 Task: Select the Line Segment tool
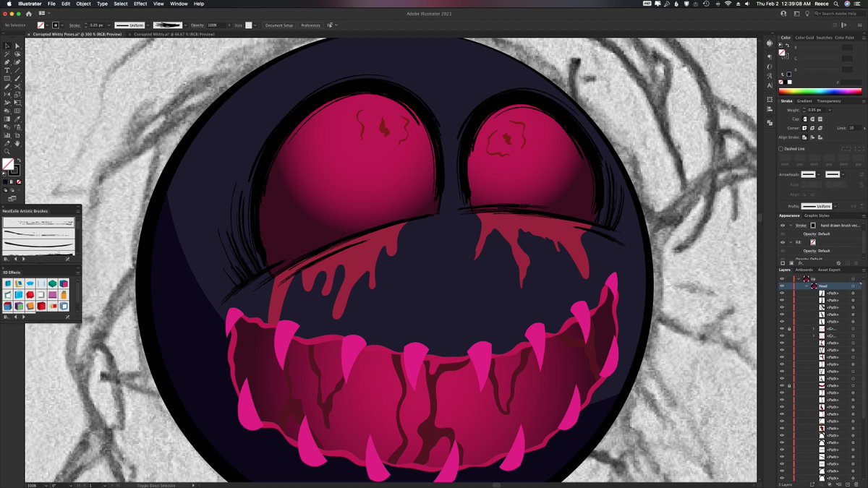[17, 70]
